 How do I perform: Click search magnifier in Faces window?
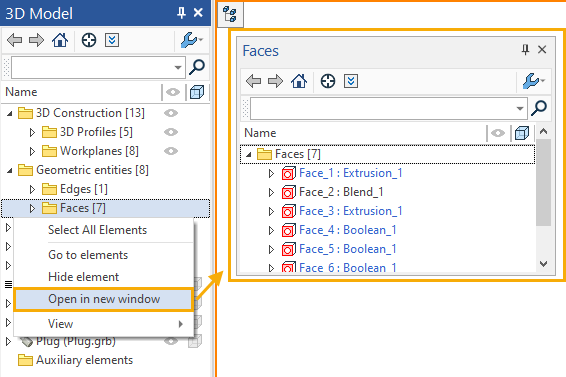pos(539,108)
